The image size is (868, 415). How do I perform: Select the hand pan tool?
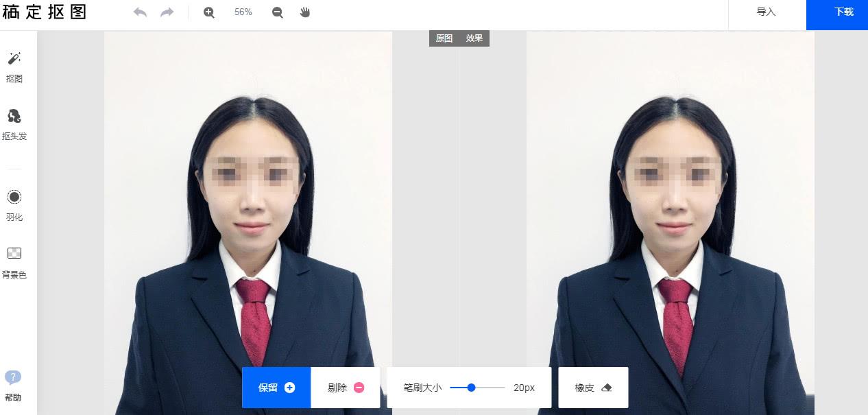[304, 12]
